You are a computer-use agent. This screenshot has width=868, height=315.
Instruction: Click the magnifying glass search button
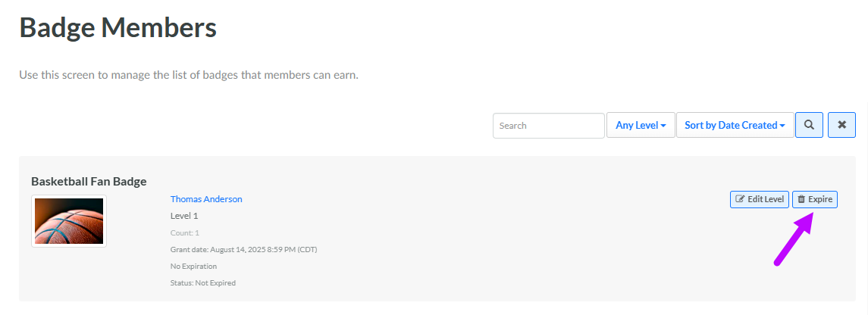(809, 125)
